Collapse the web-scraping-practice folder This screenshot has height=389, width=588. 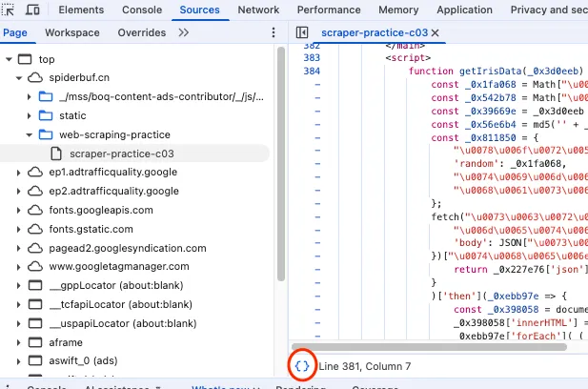[x=29, y=134]
